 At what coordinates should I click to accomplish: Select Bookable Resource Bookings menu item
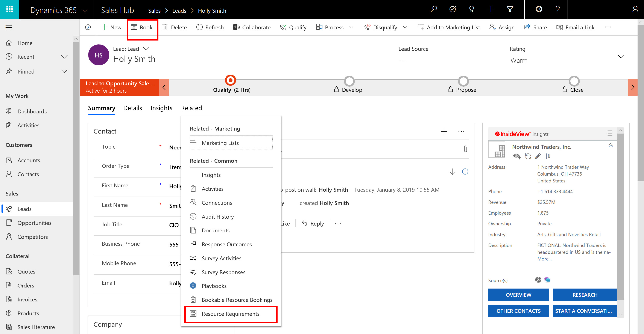point(231,300)
